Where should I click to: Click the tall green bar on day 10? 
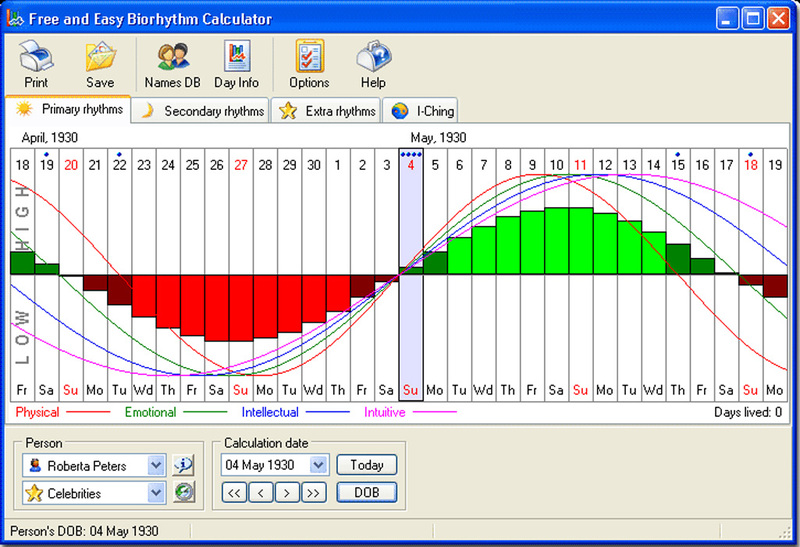pos(557,241)
